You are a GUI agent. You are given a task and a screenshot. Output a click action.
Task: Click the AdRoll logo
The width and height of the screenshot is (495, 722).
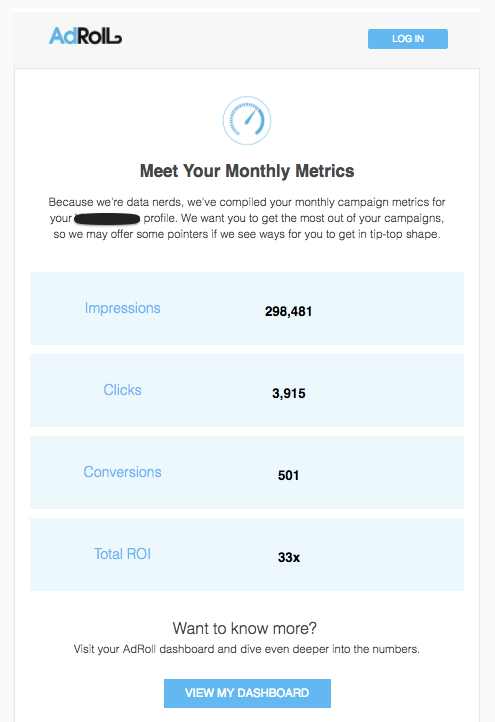pos(85,36)
